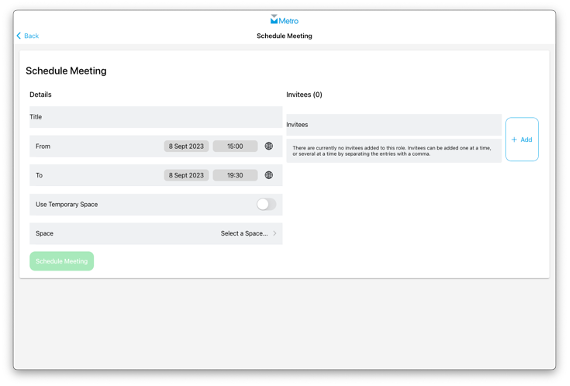570x386 pixels.
Task: Click the globe timezone icon in To row
Action: click(269, 175)
